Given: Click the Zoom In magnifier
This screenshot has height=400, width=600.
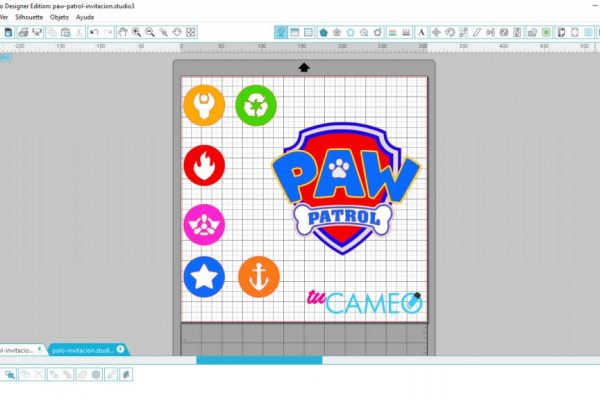Looking at the screenshot, I should tap(136, 33).
